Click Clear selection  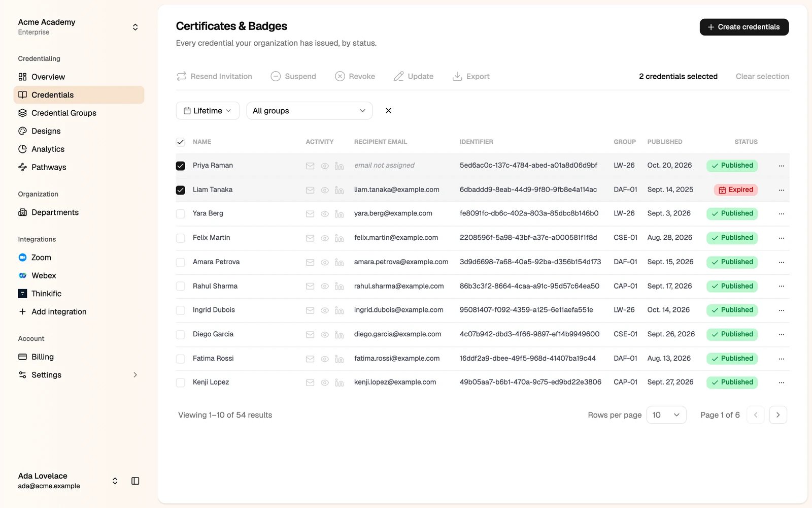coord(762,76)
